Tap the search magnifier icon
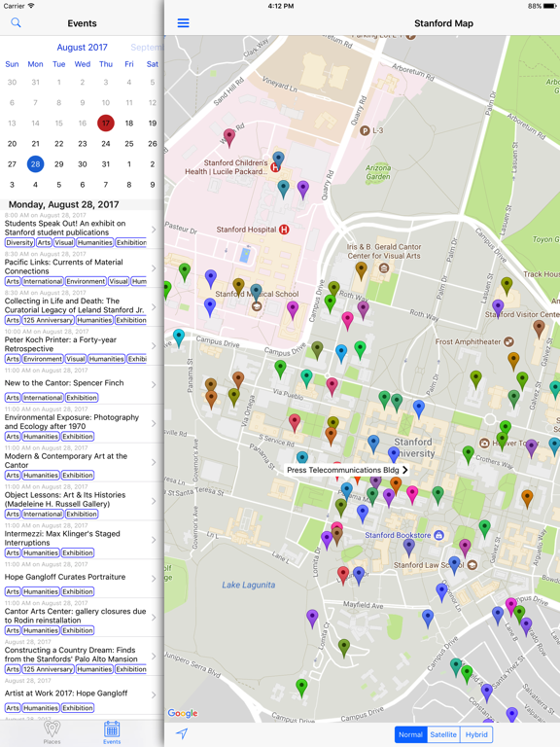Screen dimensions: 560x747 [x=16, y=22]
